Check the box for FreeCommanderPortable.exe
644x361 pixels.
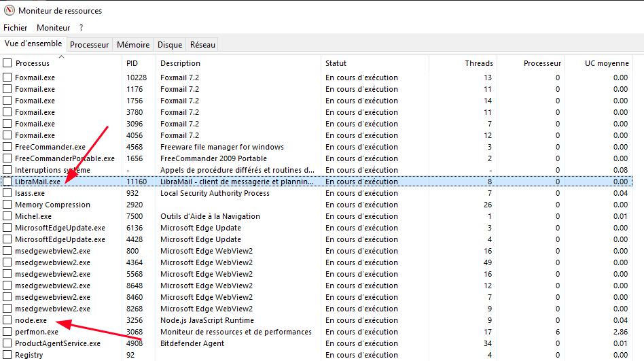tap(7, 158)
